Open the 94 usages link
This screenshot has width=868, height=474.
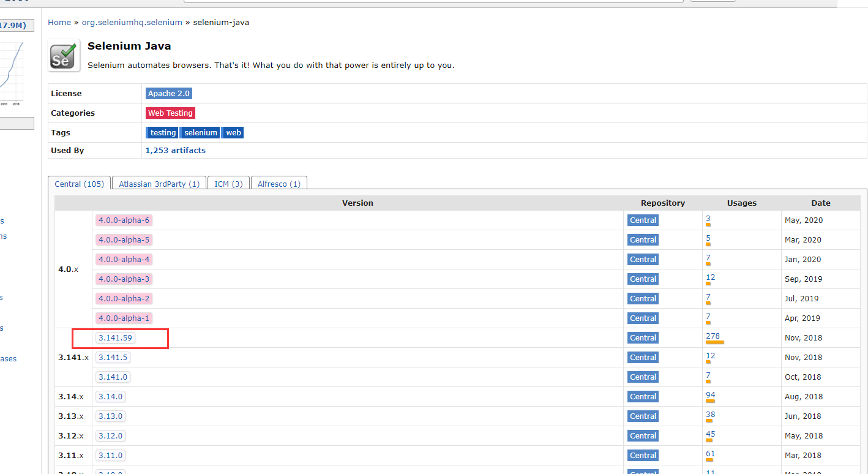(710, 395)
